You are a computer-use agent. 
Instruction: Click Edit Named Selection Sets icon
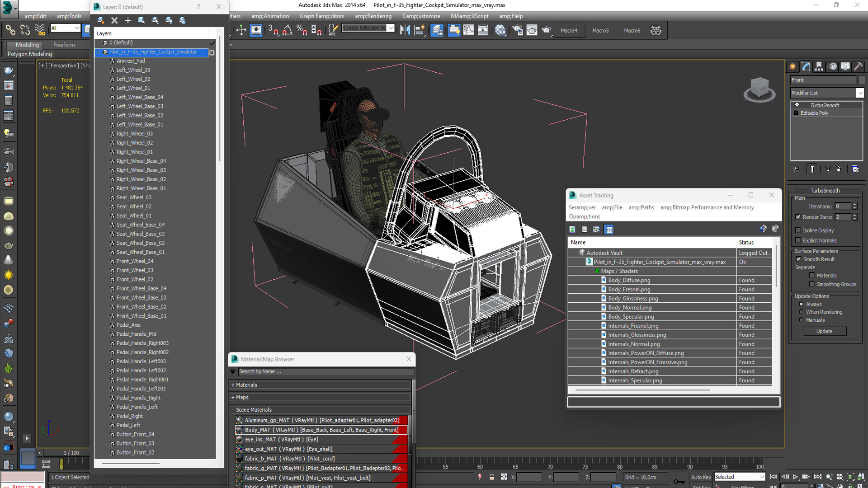[333, 30]
